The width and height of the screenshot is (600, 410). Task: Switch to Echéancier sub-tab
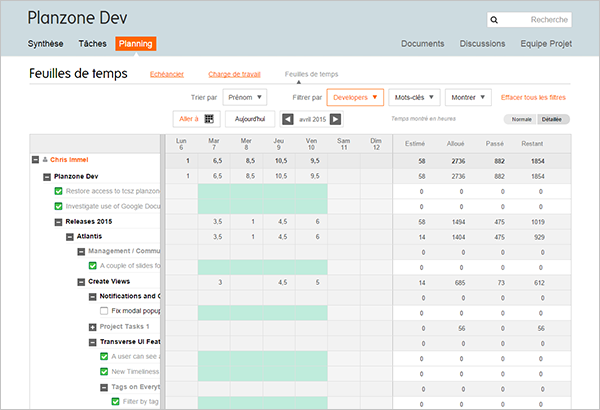167,74
